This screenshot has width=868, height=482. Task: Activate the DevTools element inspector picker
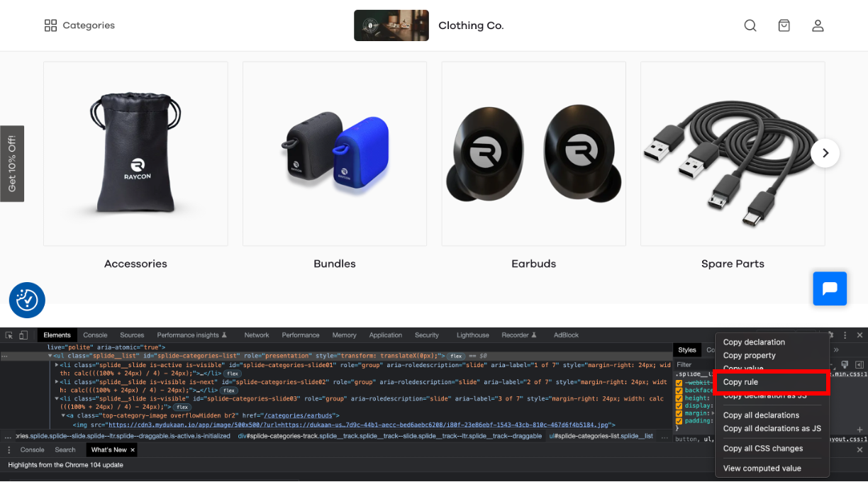[x=10, y=335]
